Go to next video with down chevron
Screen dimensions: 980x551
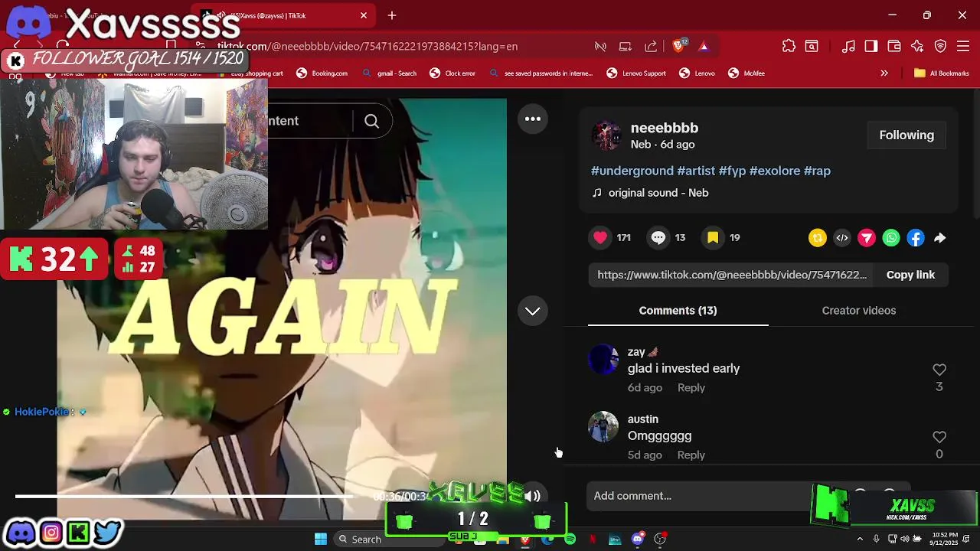pyautogui.click(x=533, y=311)
